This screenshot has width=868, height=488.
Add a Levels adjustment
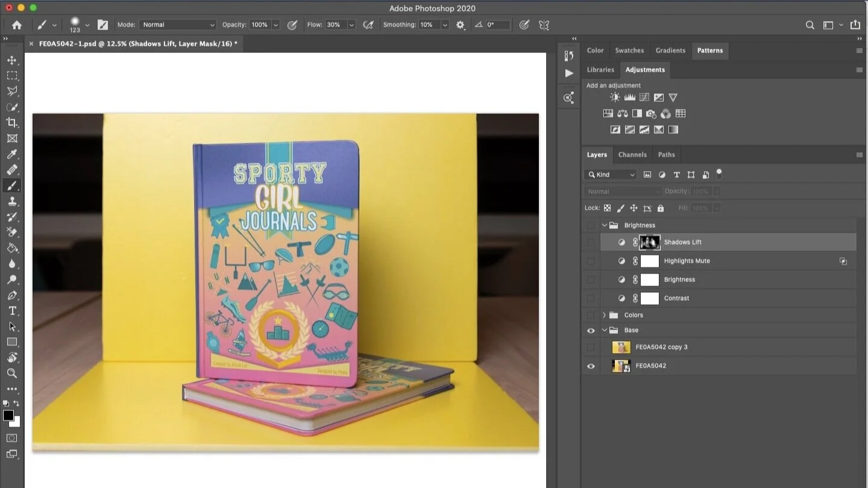click(629, 97)
